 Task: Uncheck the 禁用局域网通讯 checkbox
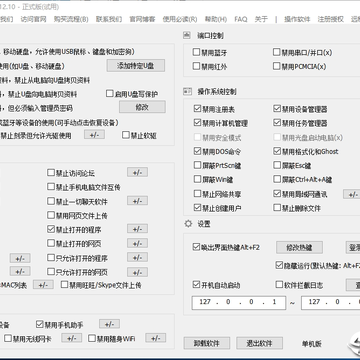[277, 193]
